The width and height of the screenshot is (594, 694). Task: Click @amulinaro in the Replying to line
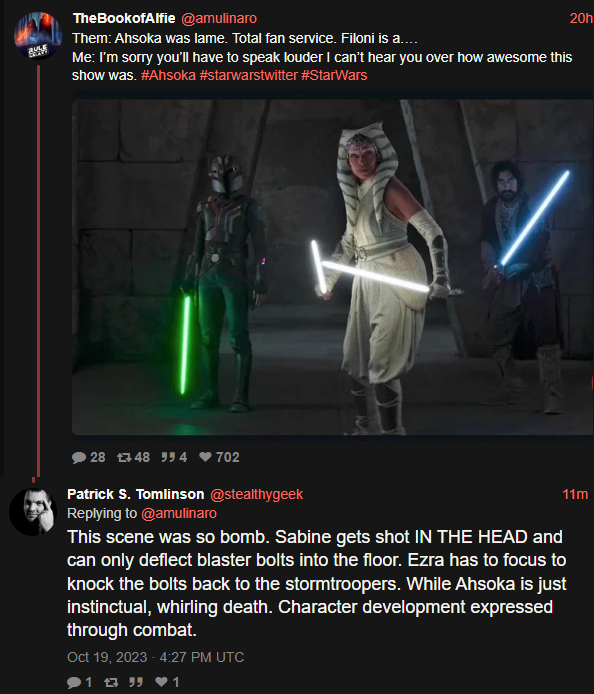tap(179, 513)
